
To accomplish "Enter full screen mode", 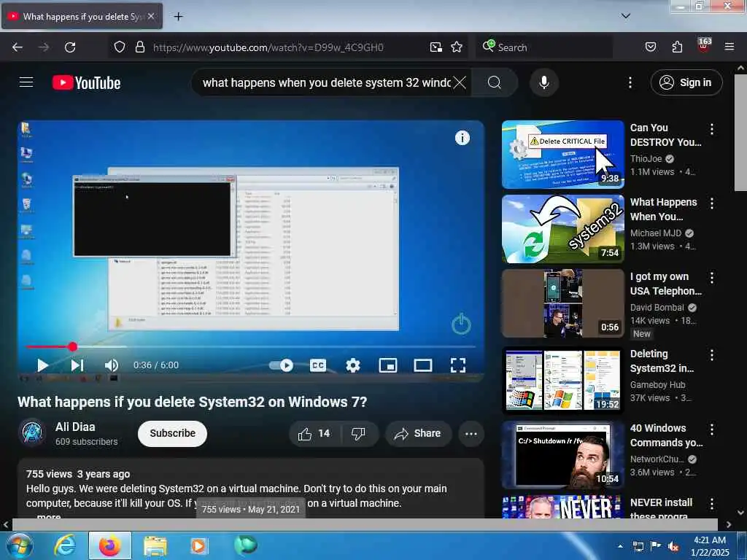I will [458, 365].
